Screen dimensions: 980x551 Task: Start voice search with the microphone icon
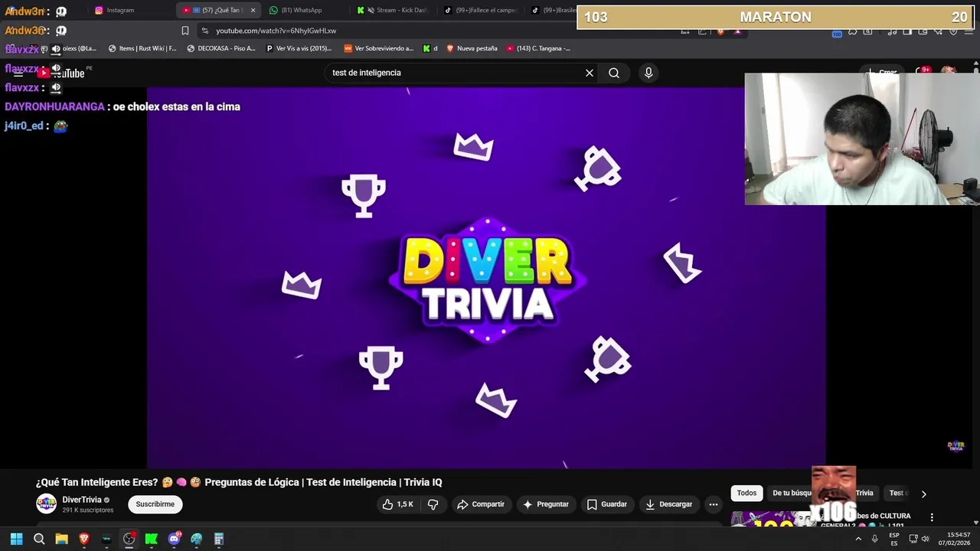[648, 73]
